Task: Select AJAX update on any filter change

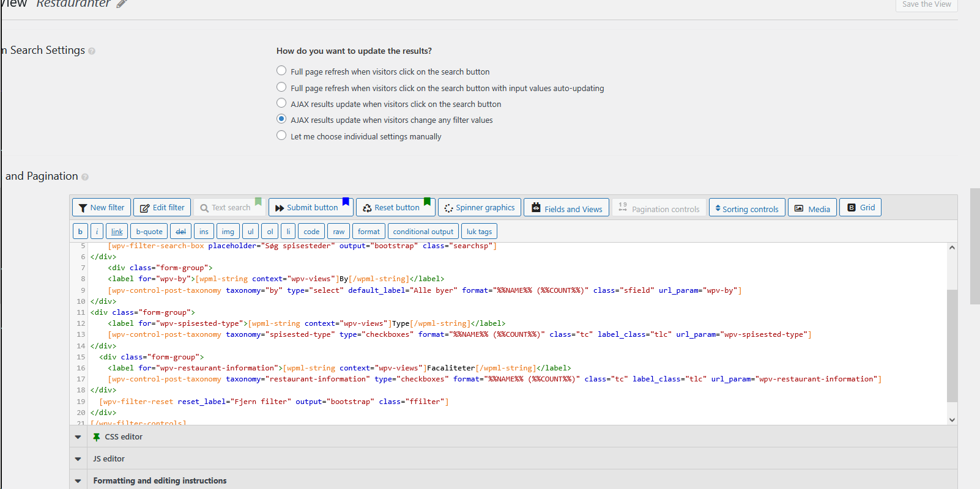Action: pos(281,119)
